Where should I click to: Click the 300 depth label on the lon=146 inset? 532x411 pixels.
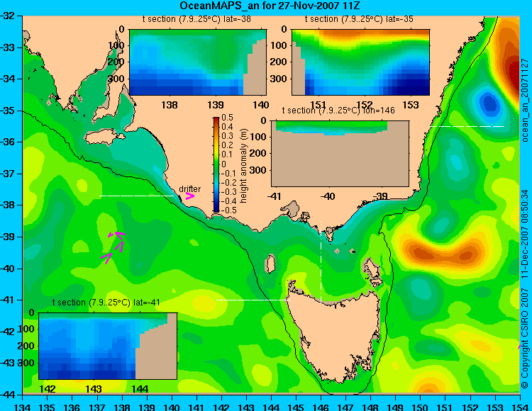click(260, 170)
